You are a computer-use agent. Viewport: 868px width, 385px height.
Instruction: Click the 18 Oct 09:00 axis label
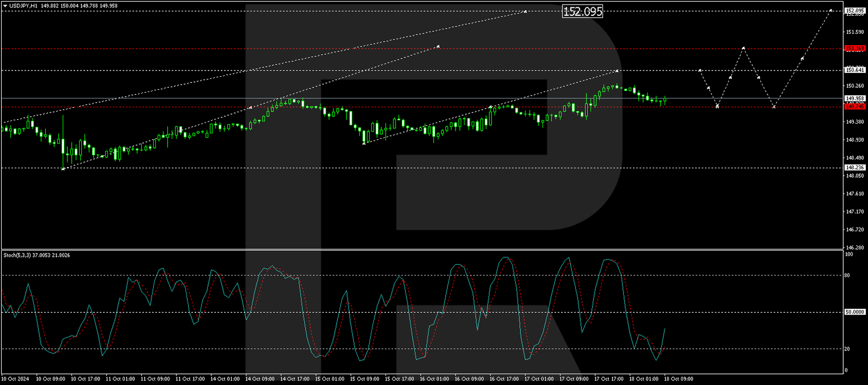(x=678, y=379)
